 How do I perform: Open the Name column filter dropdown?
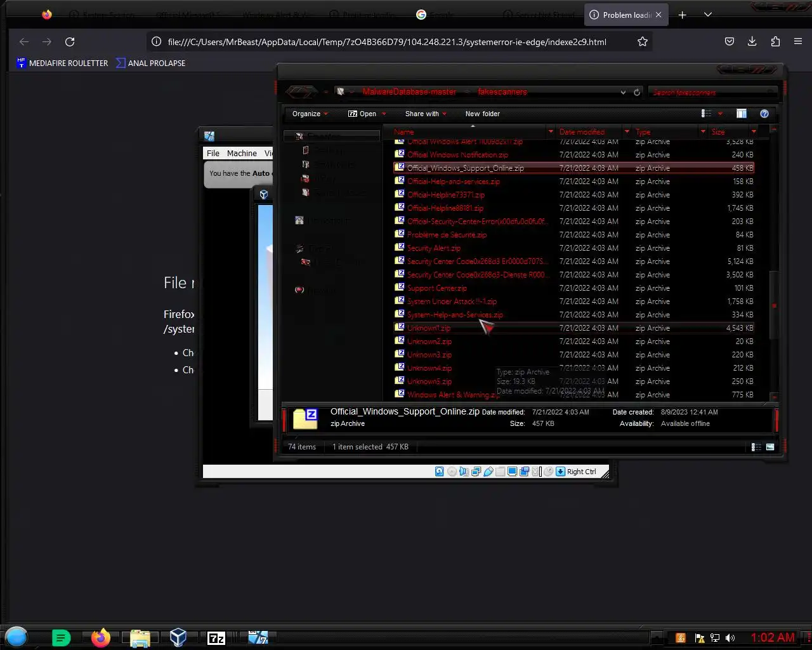[551, 132]
